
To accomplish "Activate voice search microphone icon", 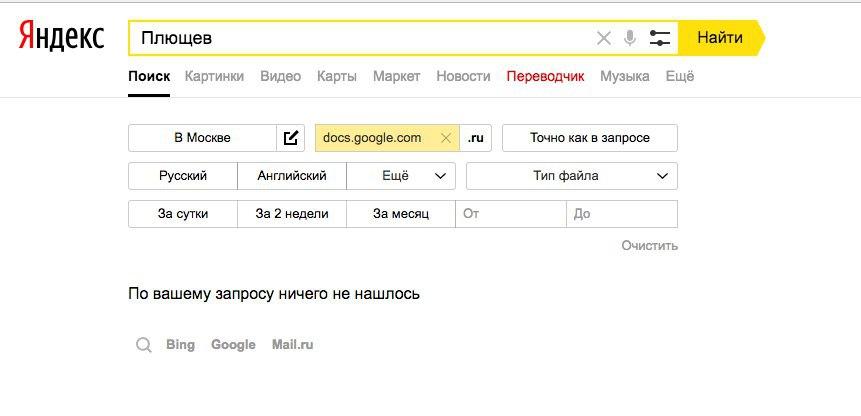I will [630, 38].
